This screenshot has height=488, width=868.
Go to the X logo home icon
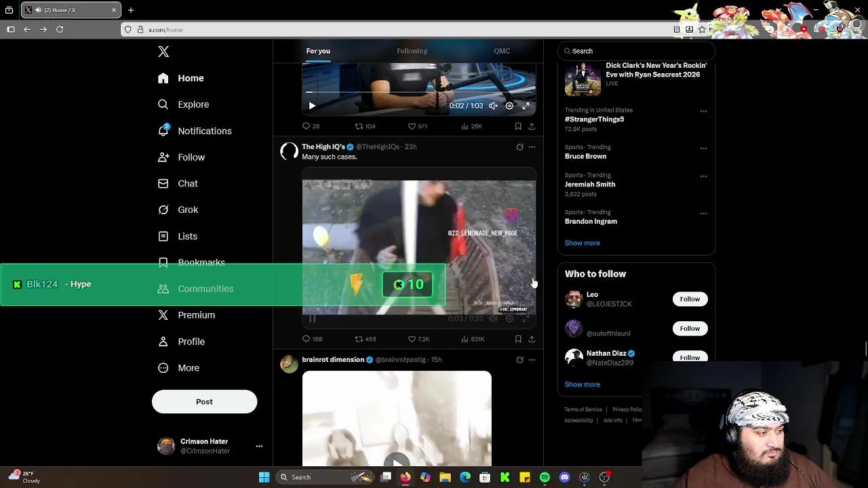click(163, 52)
